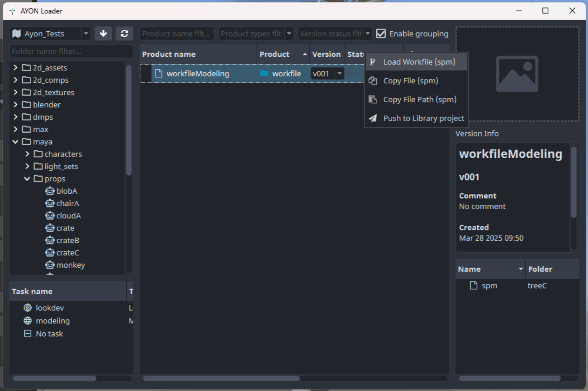Select the treeC folder cell

537,286
